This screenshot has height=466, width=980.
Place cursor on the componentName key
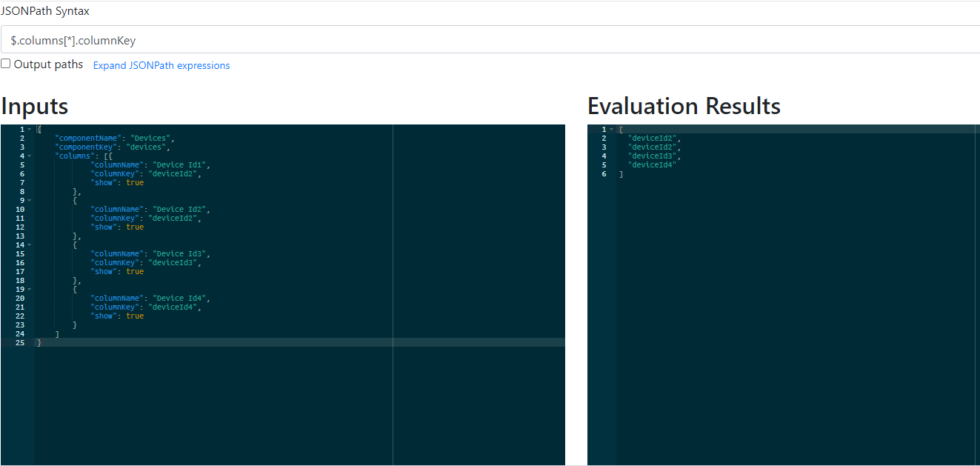click(x=87, y=138)
